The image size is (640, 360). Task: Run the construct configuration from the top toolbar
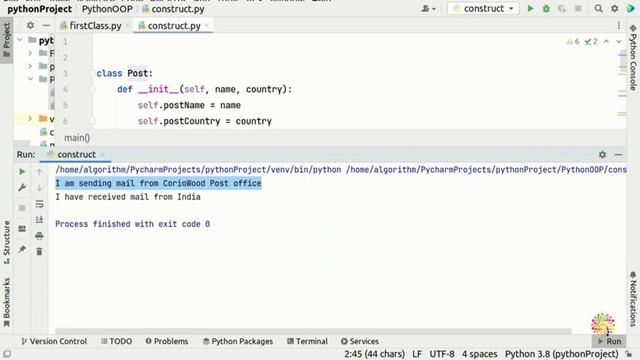pos(530,9)
